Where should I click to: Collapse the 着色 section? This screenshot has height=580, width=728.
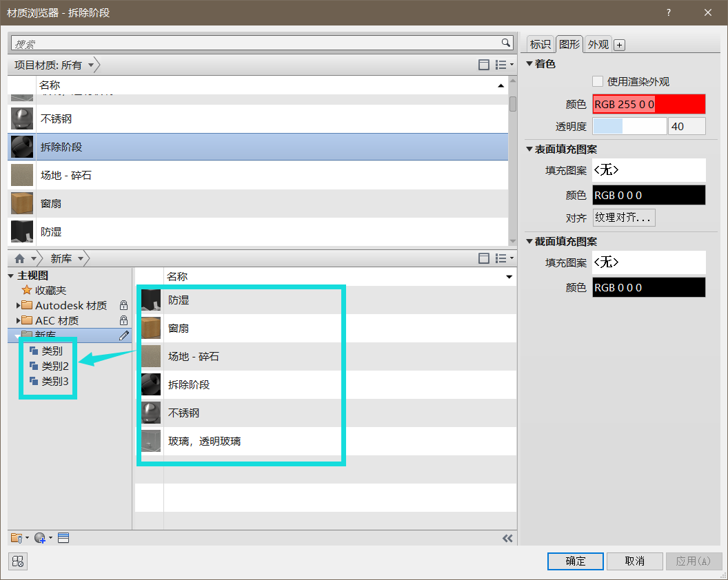(x=529, y=63)
